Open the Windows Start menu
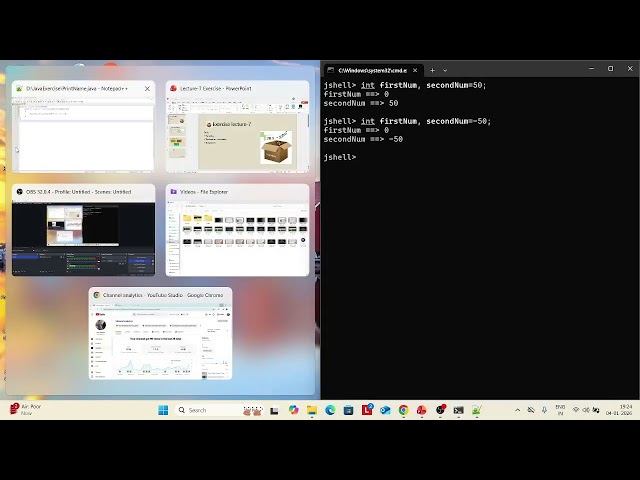 tap(163, 410)
